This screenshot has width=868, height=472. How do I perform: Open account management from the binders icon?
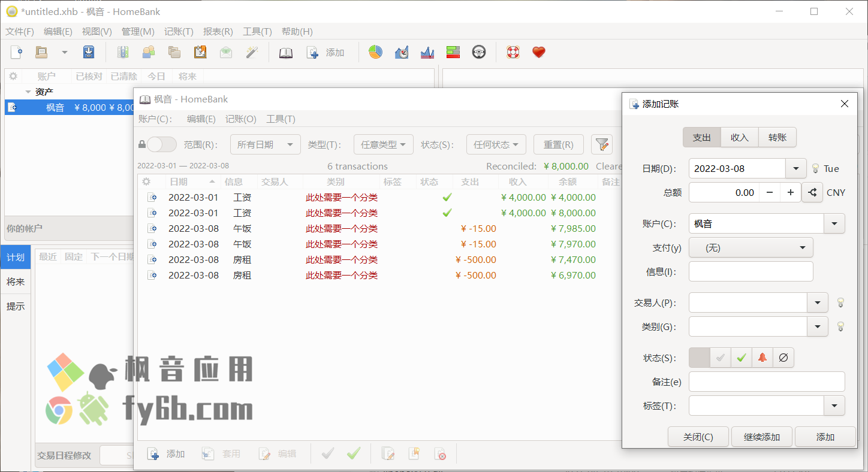point(123,53)
